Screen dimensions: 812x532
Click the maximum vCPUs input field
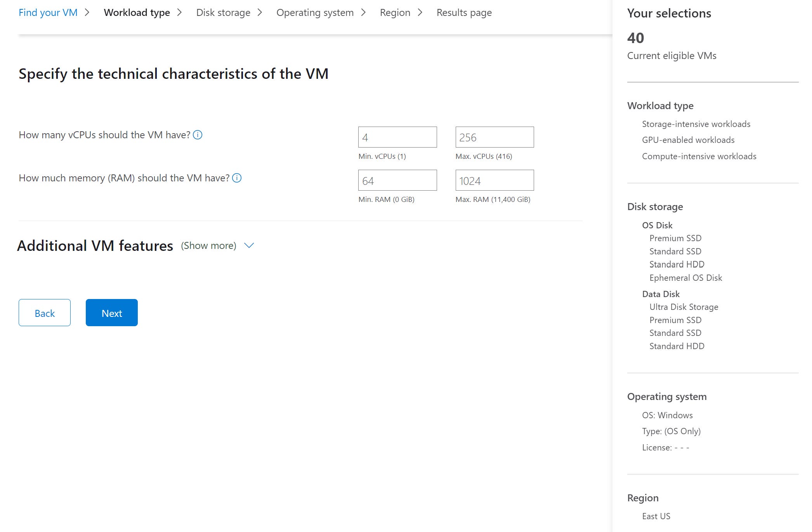click(x=494, y=137)
